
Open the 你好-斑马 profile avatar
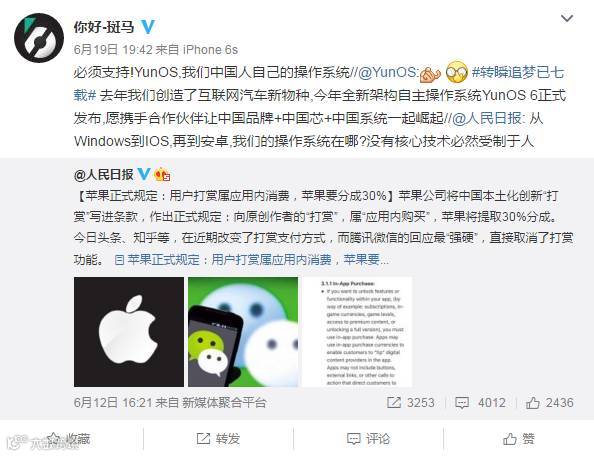click(x=39, y=37)
